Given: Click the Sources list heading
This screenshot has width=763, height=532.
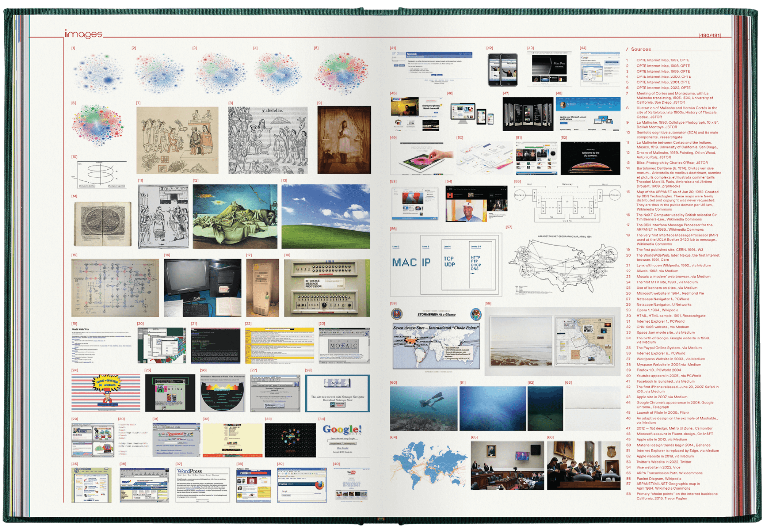Looking at the screenshot, I should click(x=641, y=49).
